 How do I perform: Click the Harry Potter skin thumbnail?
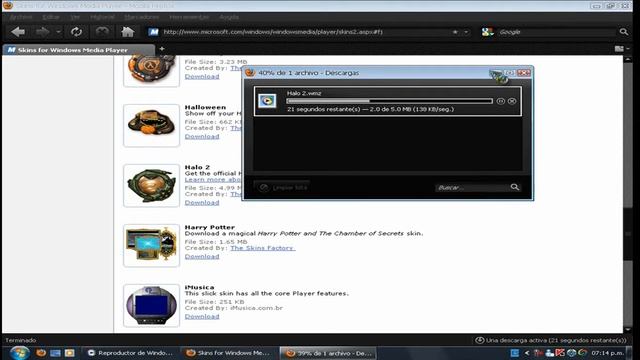151,245
